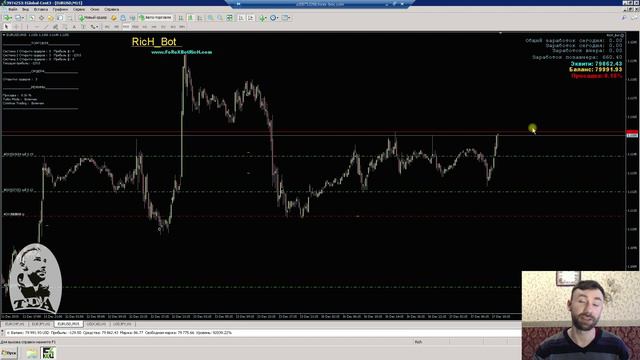This screenshot has width=640, height=360.
Task: Switch timeframe to M1
Action: click(107, 27)
